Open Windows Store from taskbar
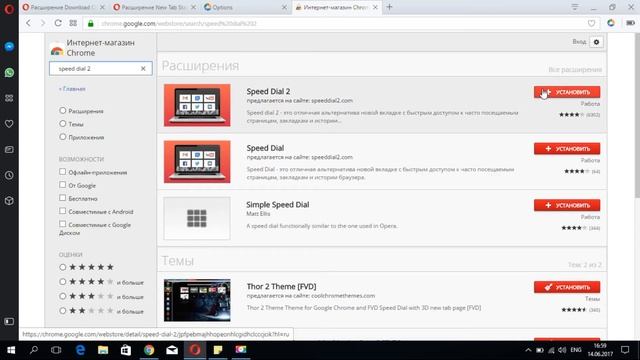 pos(126,350)
